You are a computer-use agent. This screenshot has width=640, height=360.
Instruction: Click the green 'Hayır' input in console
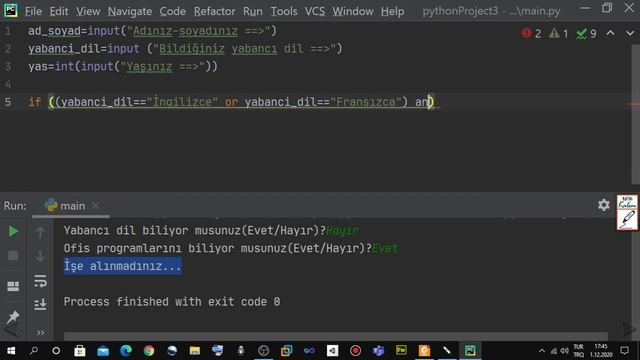click(342, 231)
